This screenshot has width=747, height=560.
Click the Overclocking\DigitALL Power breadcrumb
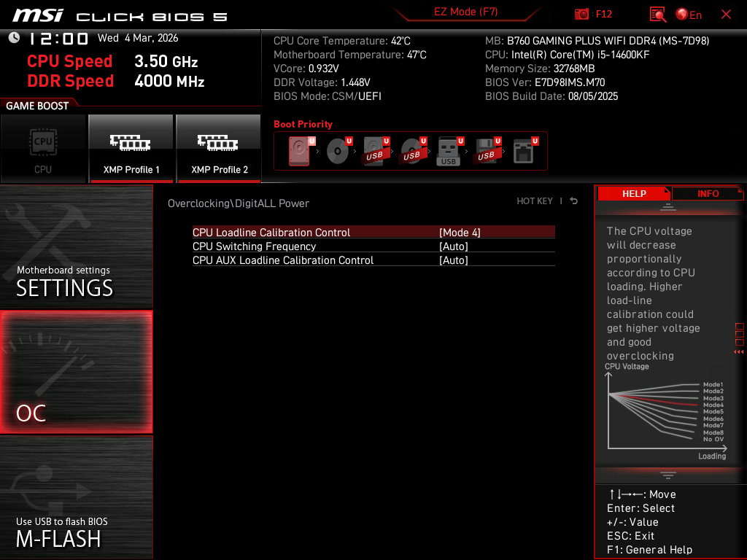pyautogui.click(x=239, y=203)
